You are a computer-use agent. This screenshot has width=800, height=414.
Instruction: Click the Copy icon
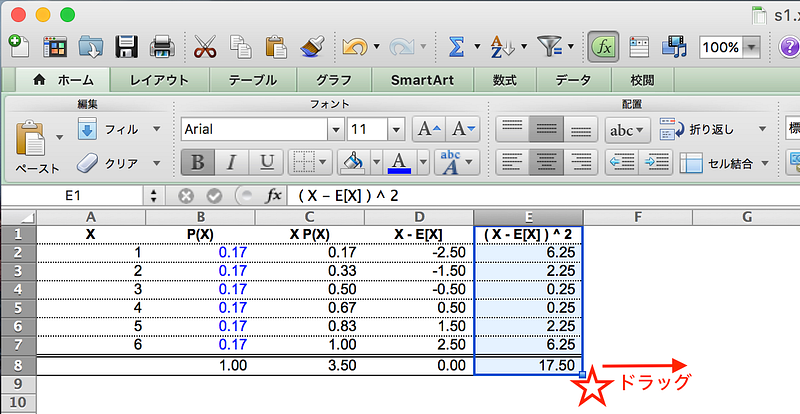240,47
